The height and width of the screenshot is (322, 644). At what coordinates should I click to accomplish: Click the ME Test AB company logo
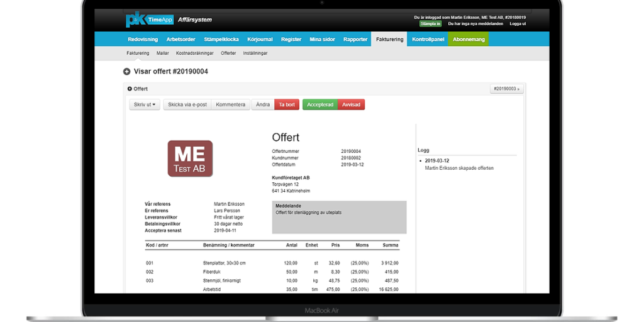pyautogui.click(x=190, y=158)
